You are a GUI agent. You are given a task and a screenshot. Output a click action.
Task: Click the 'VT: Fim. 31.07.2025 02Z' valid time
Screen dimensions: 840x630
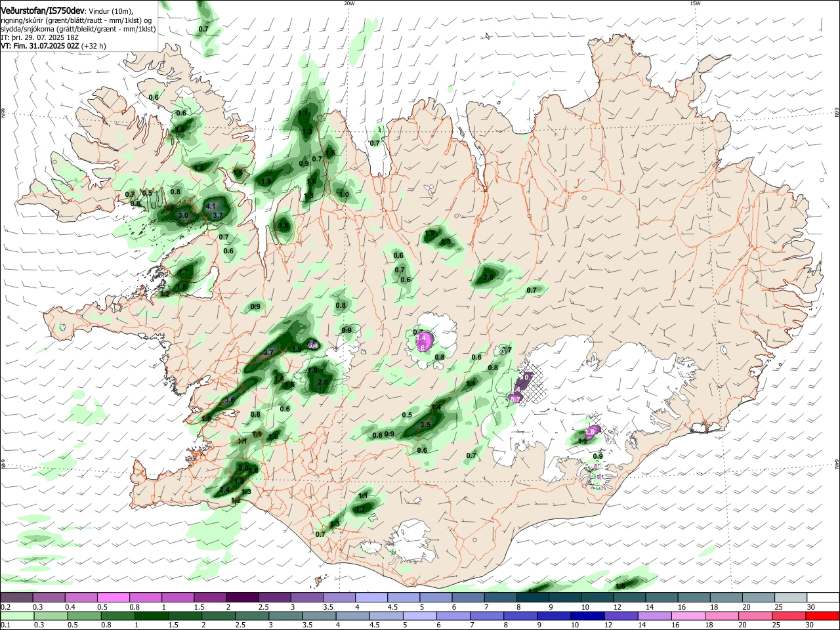[40, 46]
